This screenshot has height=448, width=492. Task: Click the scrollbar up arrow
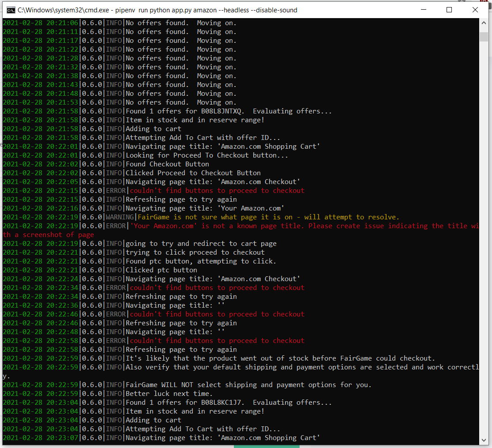click(484, 23)
